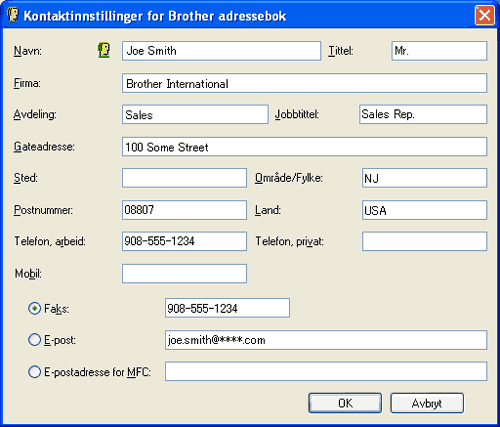Click the contact icon beside the Navn field

[104, 51]
